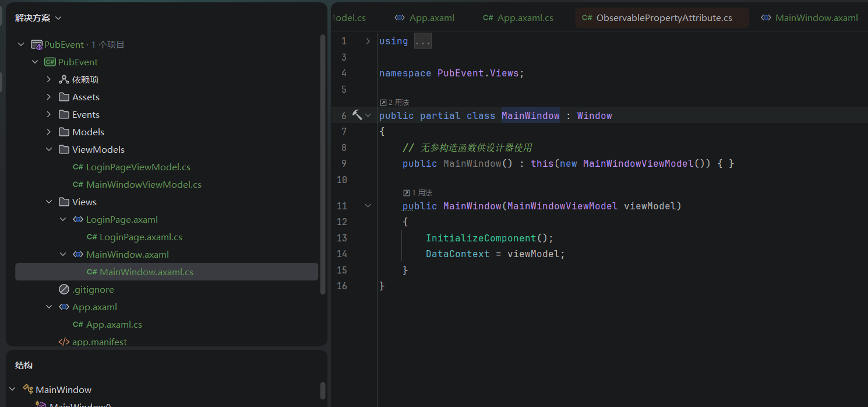Click the folded using ellipsis
Viewport: 868px width, 407px height.
click(423, 41)
